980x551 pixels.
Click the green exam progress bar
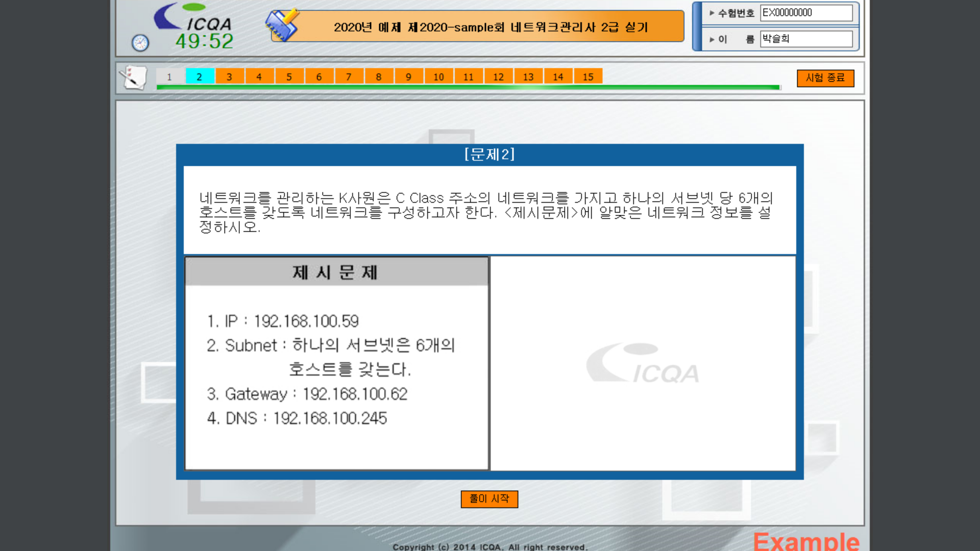pyautogui.click(x=468, y=88)
